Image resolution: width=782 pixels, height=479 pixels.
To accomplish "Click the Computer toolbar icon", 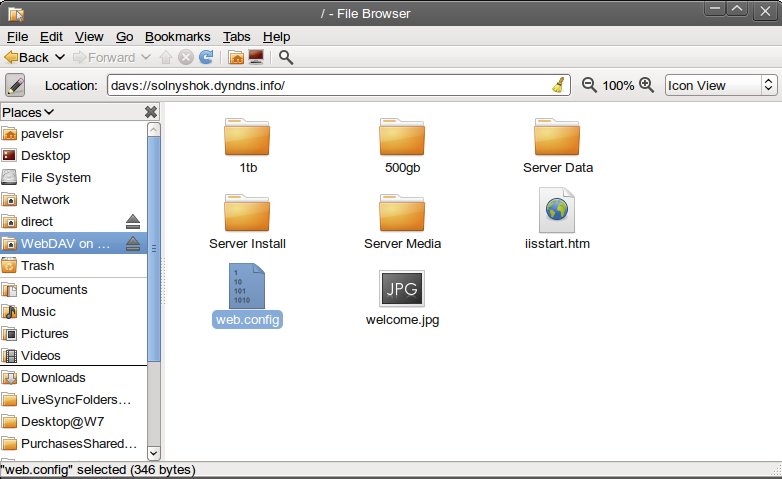I will point(256,57).
